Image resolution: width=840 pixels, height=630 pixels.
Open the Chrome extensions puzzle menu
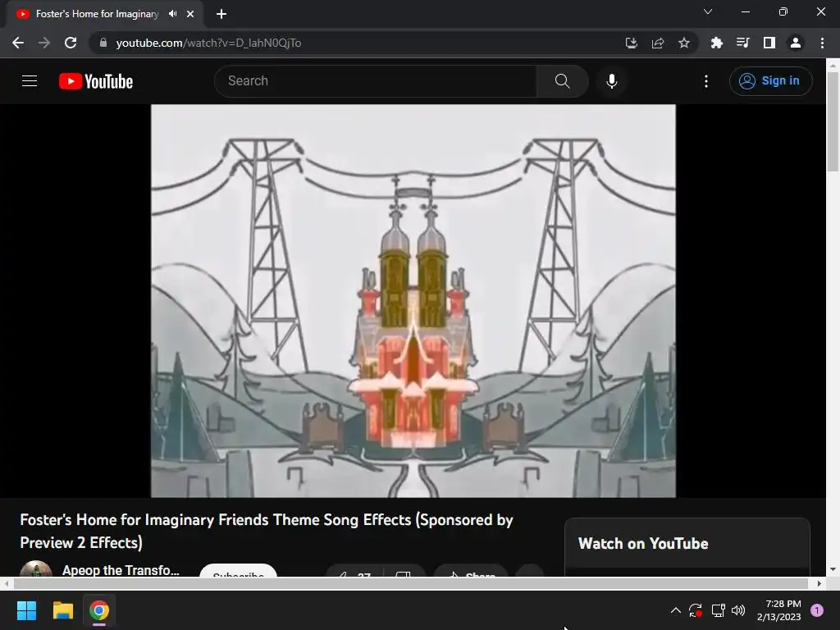pyautogui.click(x=716, y=43)
